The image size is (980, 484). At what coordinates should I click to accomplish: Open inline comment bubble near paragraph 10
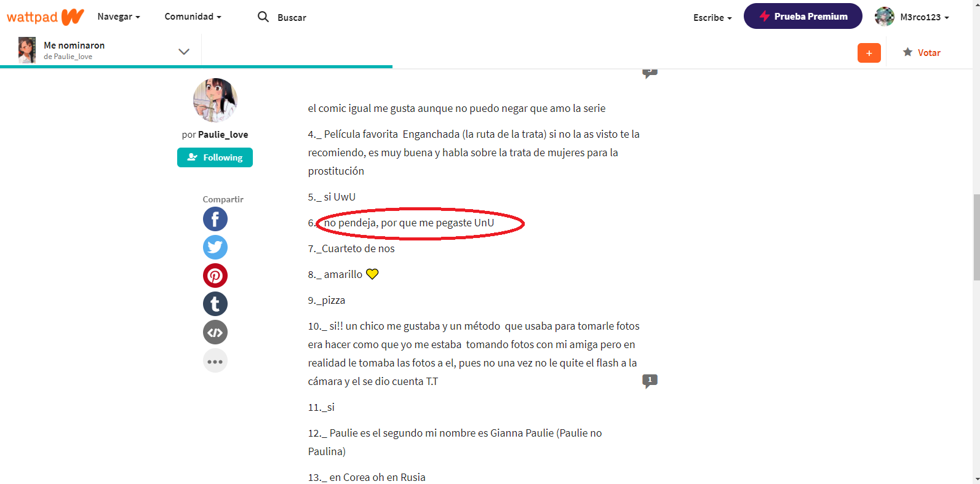[650, 381]
